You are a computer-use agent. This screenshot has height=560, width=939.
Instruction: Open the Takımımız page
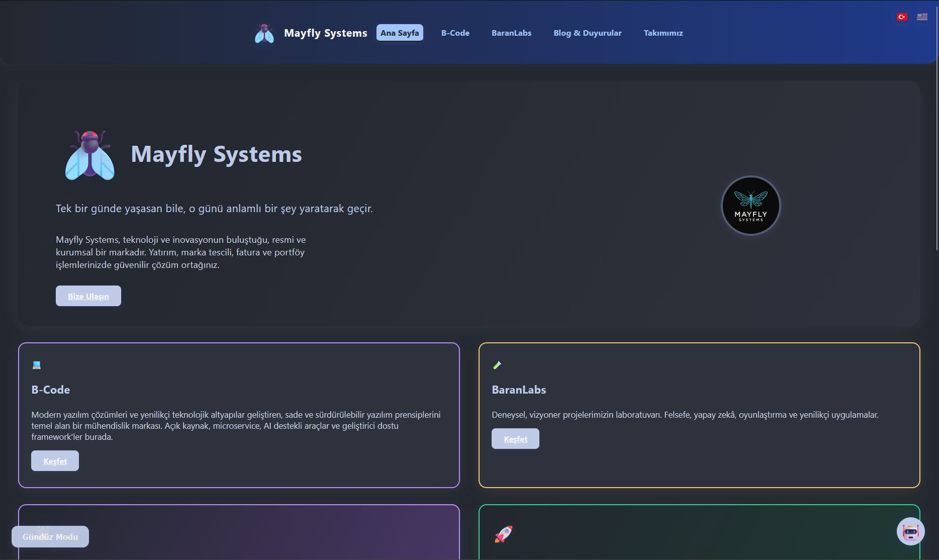click(x=663, y=33)
